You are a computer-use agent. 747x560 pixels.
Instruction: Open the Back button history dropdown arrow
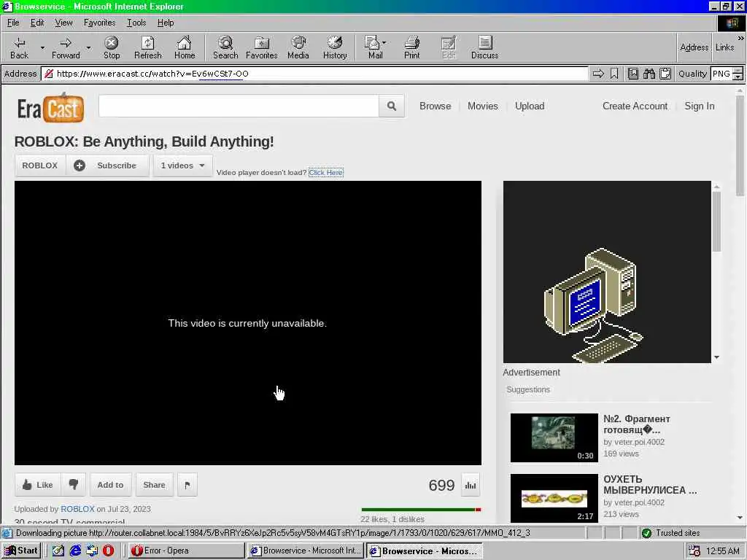point(42,47)
